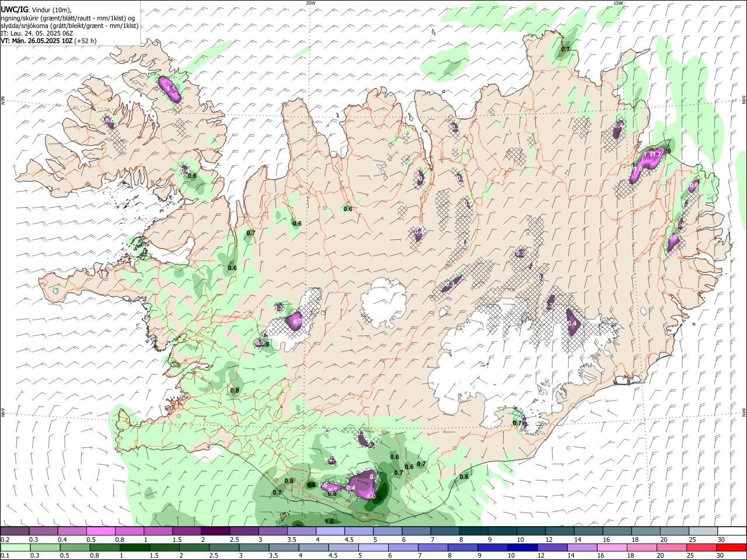Viewport: 747px width, 560px height.
Task: Click the red 25 rain scale swatch
Action: tap(700, 548)
